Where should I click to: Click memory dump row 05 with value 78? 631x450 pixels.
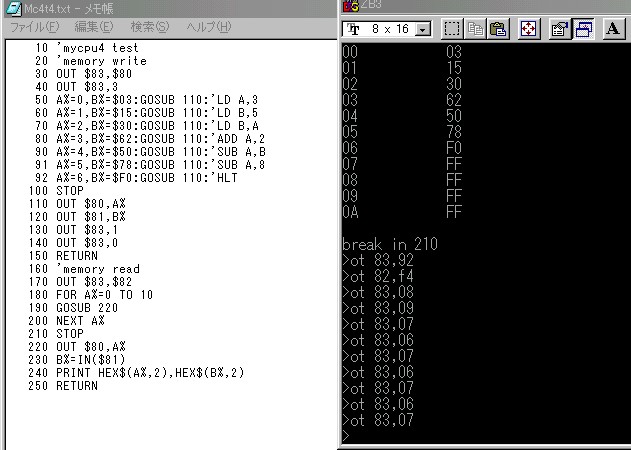pos(402,132)
